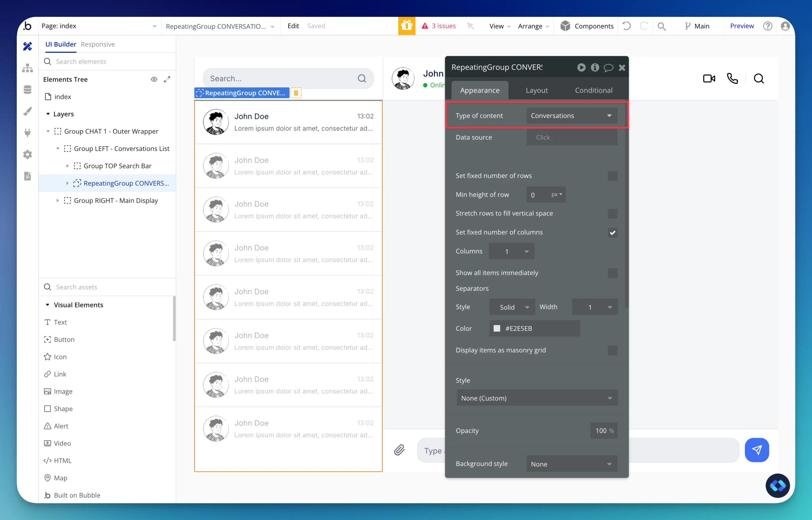Open the separator Style Solid dropdown

click(512, 307)
